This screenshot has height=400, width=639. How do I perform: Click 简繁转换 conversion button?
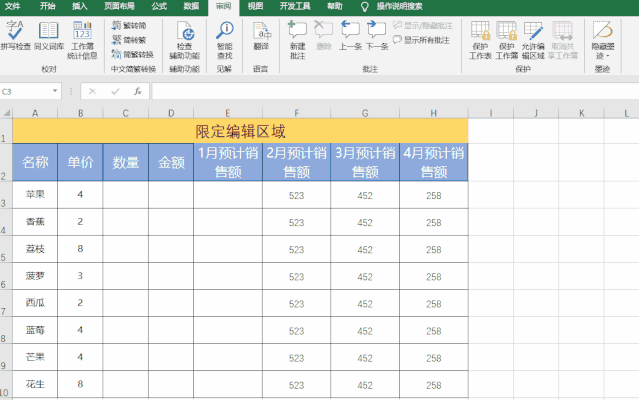[132, 54]
